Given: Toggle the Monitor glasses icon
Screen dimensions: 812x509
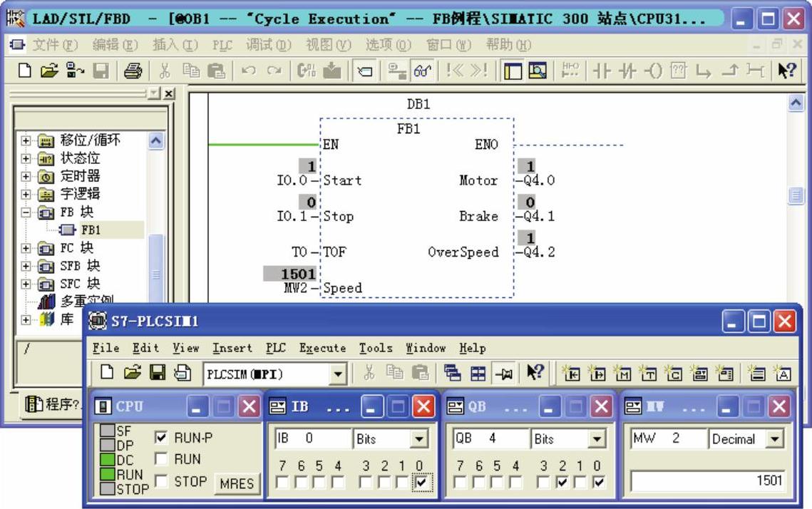Looking at the screenshot, I should (x=422, y=70).
